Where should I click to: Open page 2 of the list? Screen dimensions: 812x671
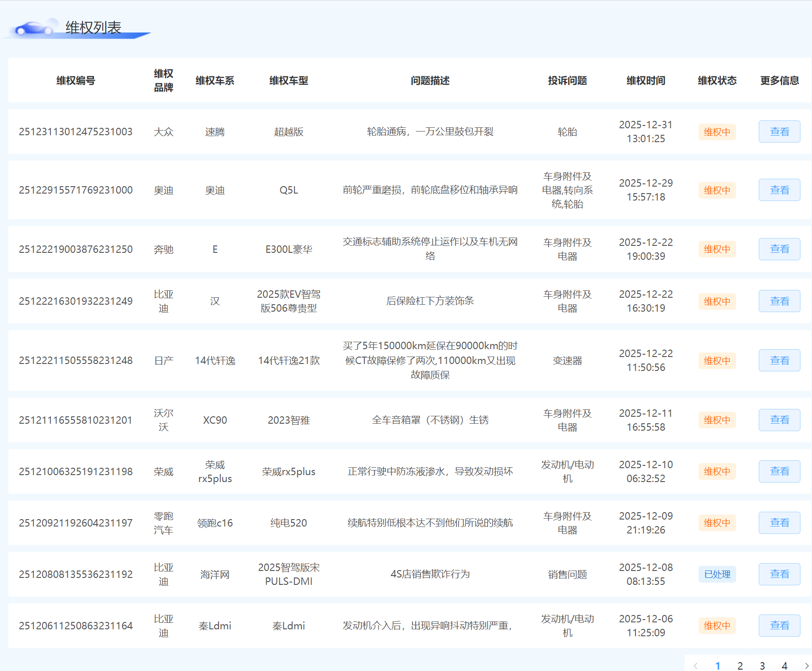click(740, 665)
